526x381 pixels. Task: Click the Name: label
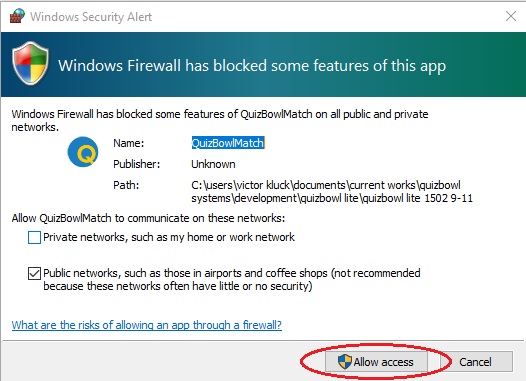(129, 143)
